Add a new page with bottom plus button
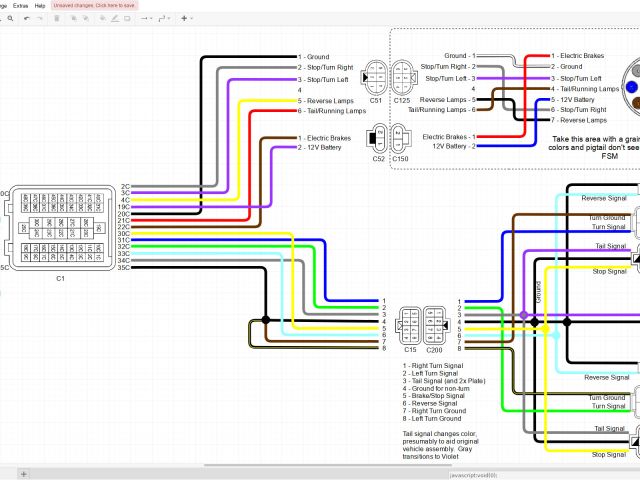Image resolution: width=640 pixels, height=480 pixels. click(x=24, y=473)
